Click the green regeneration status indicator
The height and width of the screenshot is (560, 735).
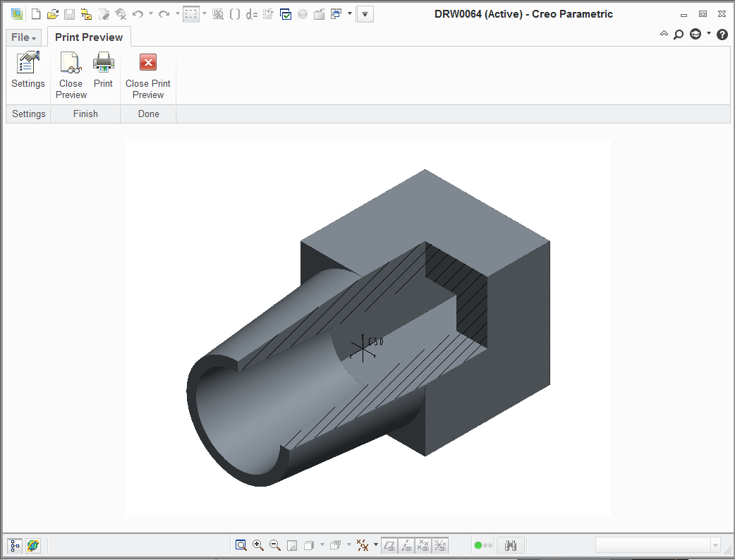click(478, 545)
